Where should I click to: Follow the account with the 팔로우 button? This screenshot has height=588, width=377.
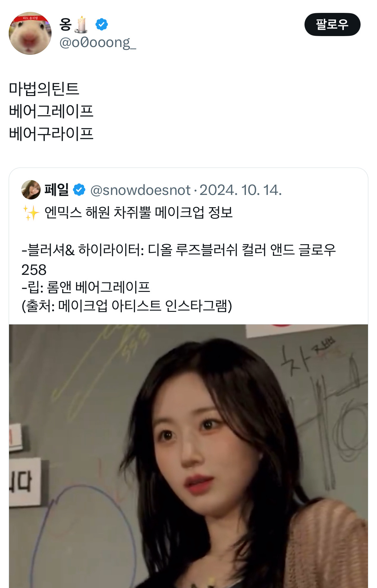(x=332, y=24)
